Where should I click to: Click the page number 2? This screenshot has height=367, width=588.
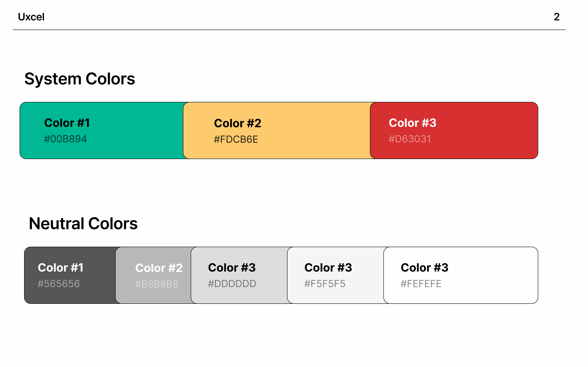tap(557, 17)
